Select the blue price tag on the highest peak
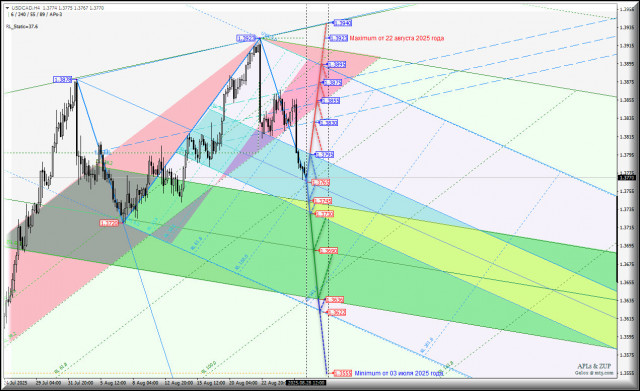 [x=246, y=38]
